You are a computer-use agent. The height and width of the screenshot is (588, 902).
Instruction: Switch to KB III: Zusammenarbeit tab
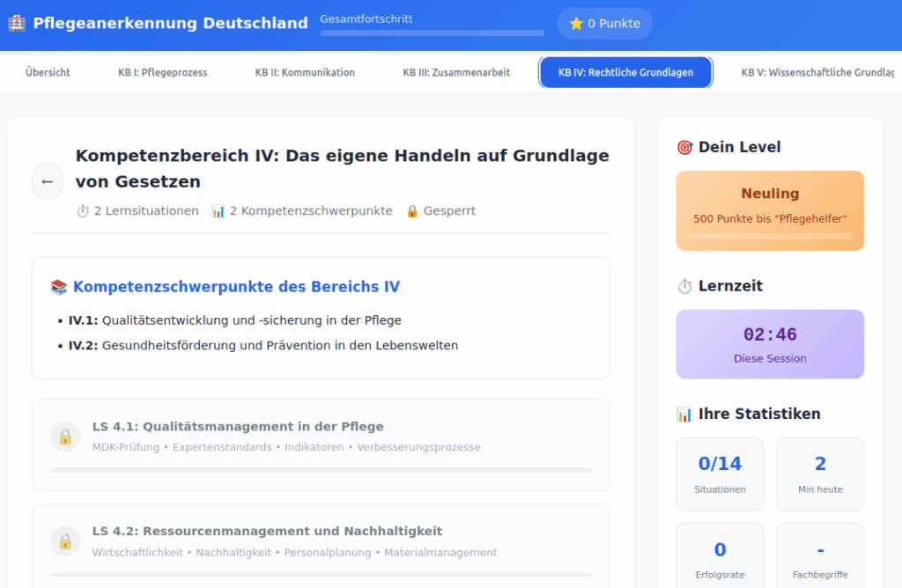[456, 72]
